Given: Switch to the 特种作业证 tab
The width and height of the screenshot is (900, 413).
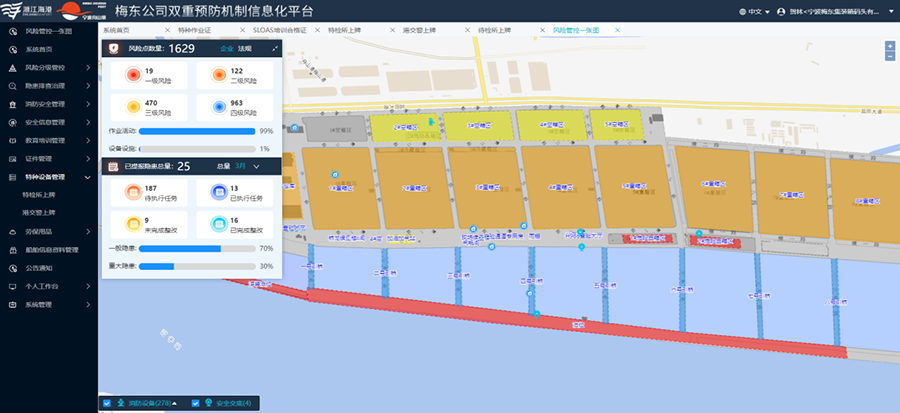Looking at the screenshot, I should click(195, 30).
